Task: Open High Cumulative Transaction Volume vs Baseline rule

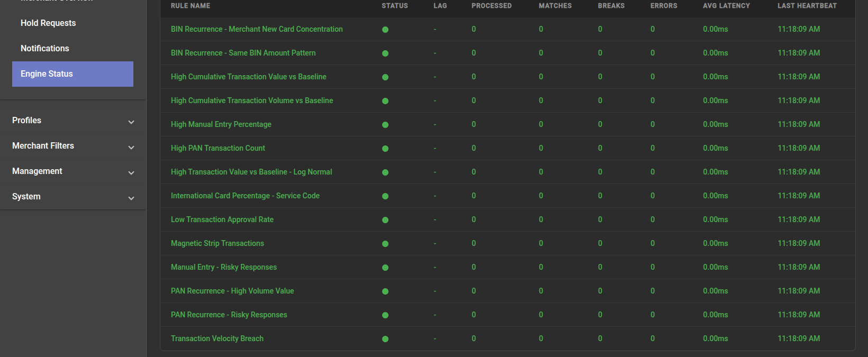Action: tap(252, 100)
